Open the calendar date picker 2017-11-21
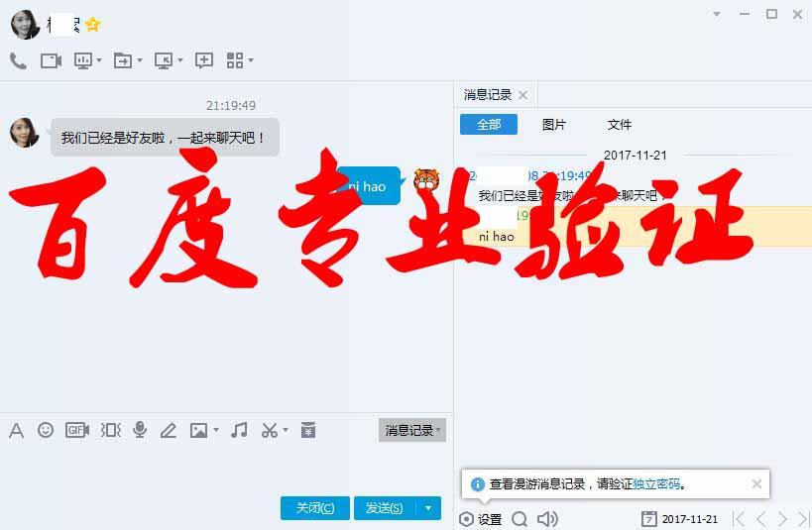This screenshot has height=530, width=812. pos(679,519)
